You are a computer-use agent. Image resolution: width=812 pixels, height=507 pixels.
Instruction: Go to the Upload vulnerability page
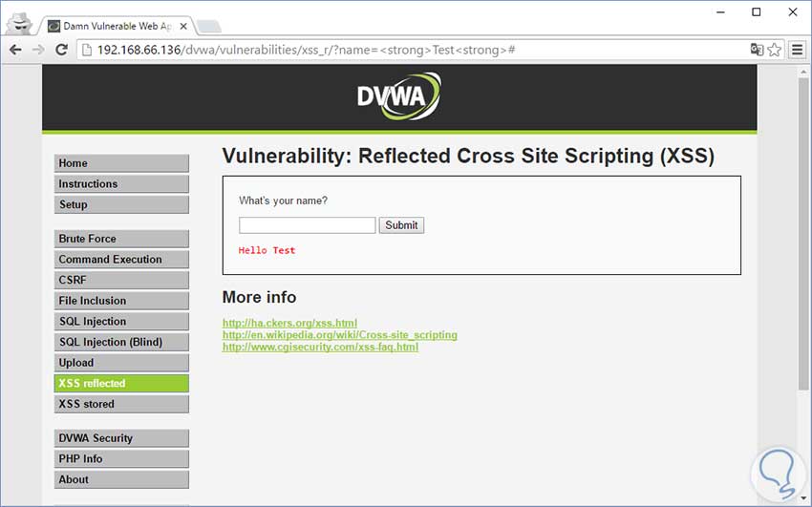click(121, 363)
